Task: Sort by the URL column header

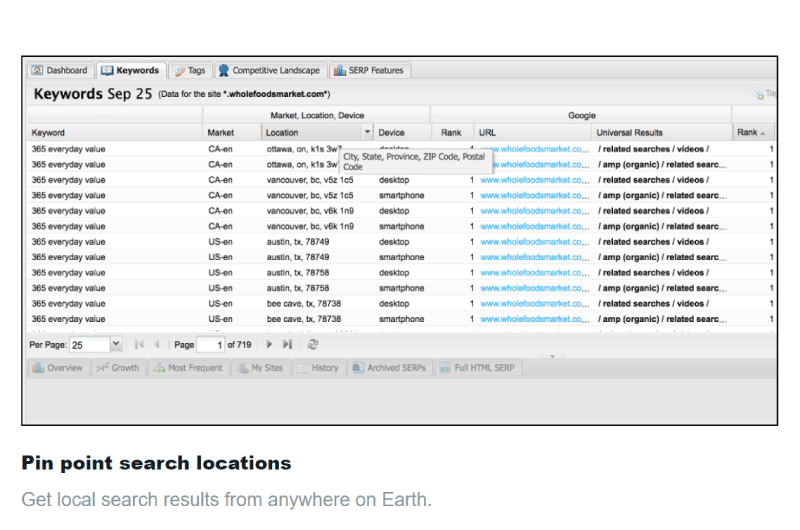Action: pos(533,133)
